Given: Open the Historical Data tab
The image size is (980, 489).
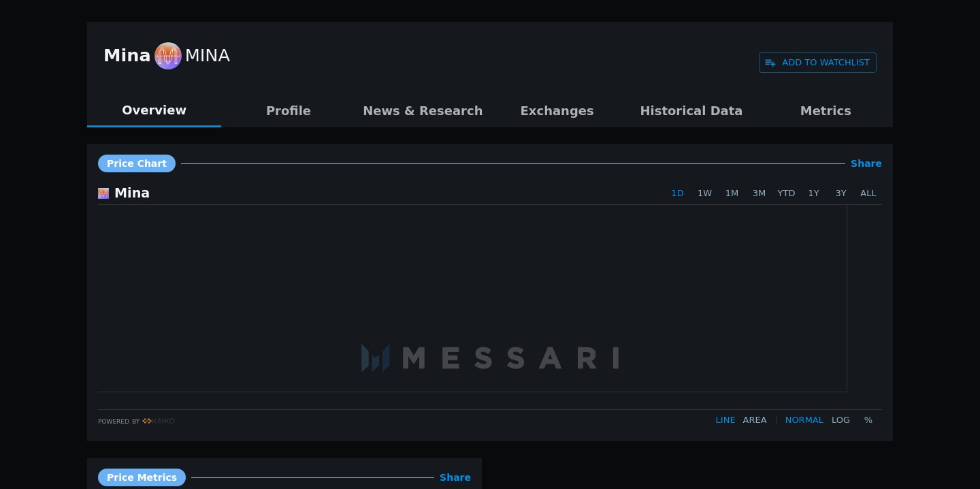Looking at the screenshot, I should tap(691, 110).
